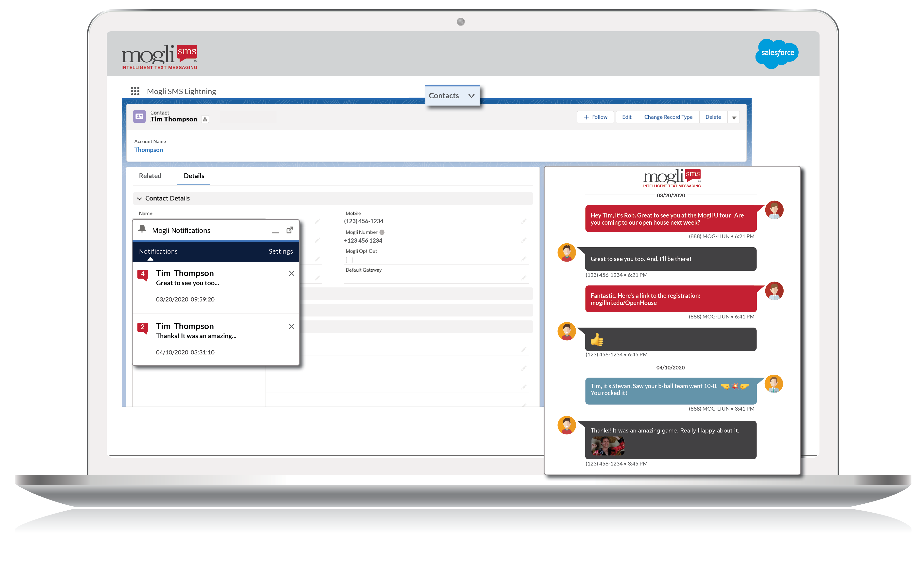Toggle the Mogli Opt Out checkbox
Image resolution: width=924 pixels, height=582 pixels.
[349, 260]
